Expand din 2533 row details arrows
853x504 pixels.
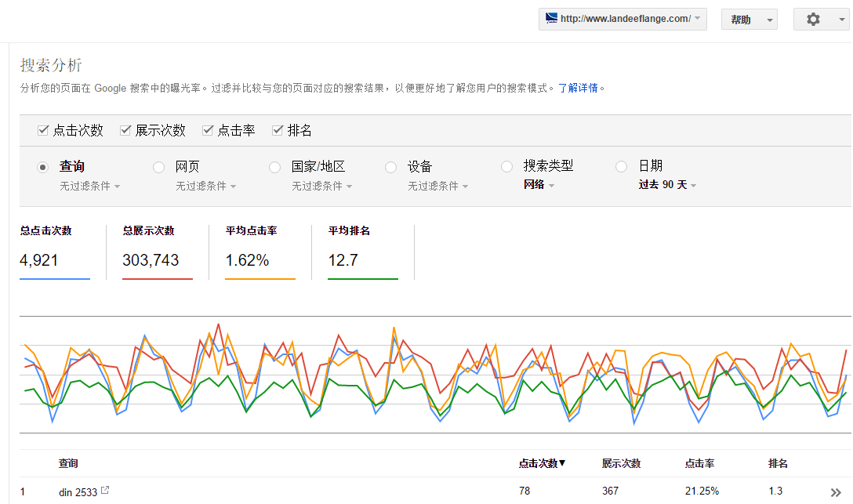[836, 492]
